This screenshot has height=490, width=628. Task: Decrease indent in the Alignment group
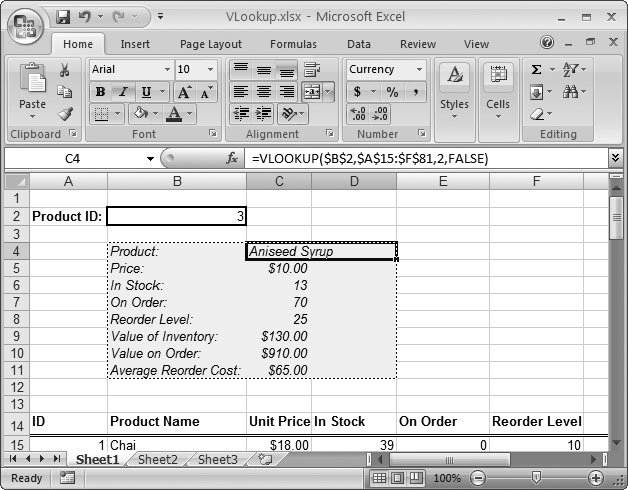point(241,114)
